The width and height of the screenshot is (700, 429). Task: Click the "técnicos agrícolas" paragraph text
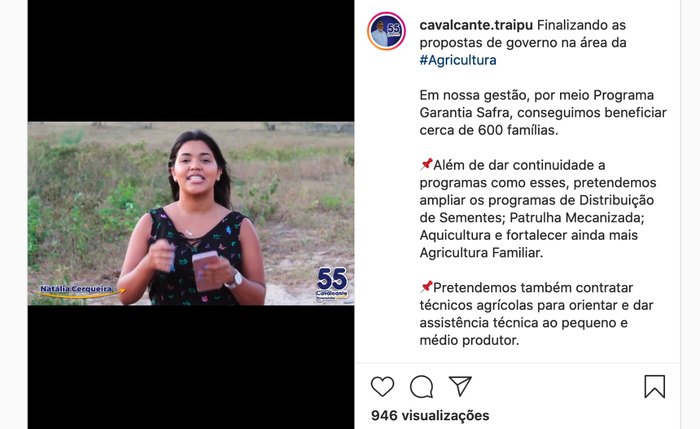pyautogui.click(x=536, y=314)
